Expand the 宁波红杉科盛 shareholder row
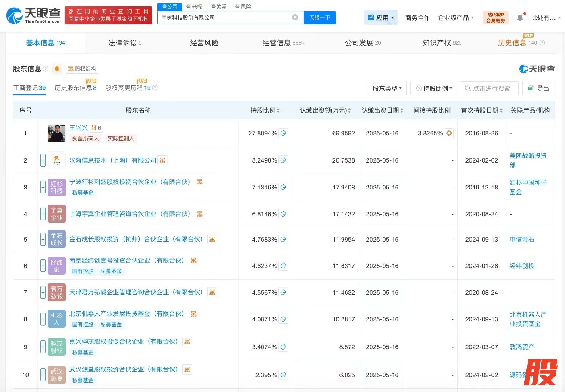Image resolution: width=565 pixels, height=392 pixels. pyautogui.click(x=43, y=187)
